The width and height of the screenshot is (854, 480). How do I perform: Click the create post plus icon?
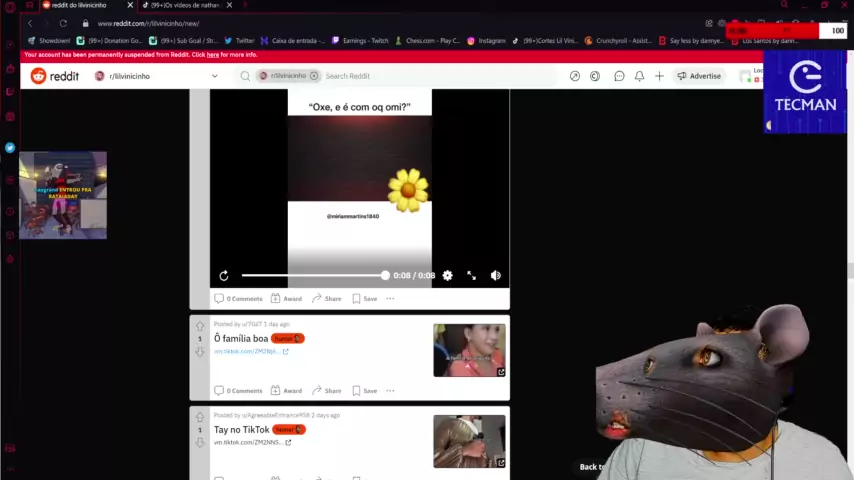(x=659, y=76)
